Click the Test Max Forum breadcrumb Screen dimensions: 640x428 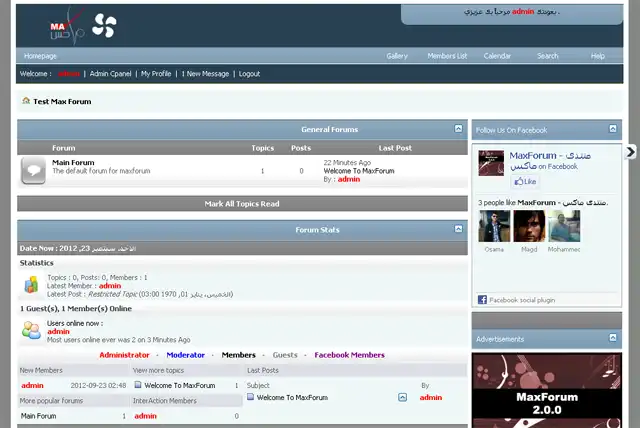point(62,101)
